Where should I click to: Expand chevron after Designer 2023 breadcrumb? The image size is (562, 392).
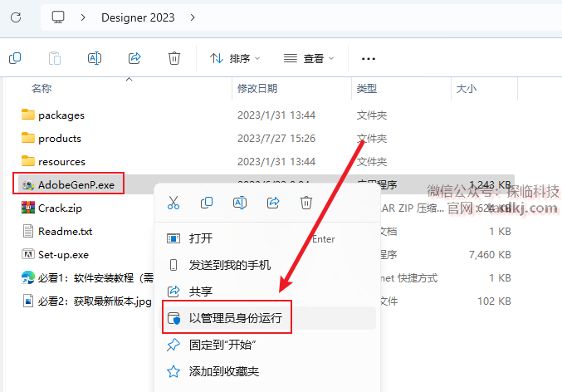193,17
